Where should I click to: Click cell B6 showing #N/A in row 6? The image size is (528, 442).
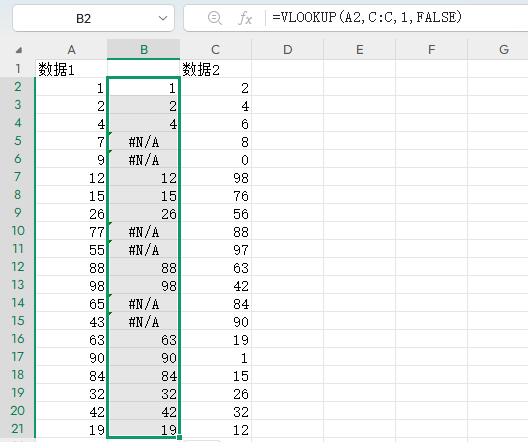pos(144,159)
